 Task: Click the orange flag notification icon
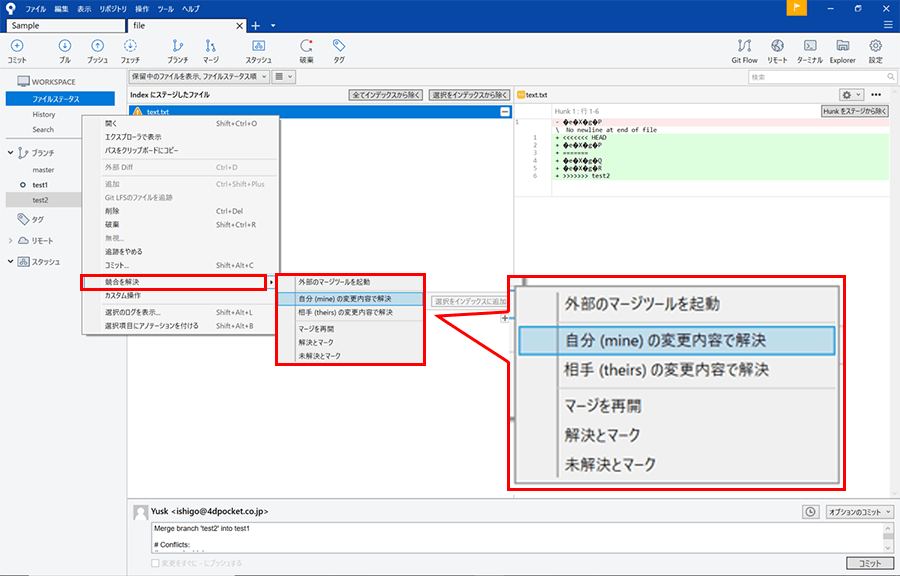pos(797,8)
